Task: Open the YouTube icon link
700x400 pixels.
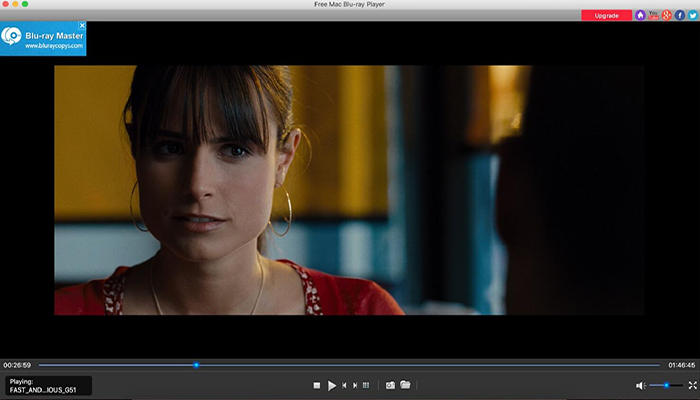Action: [654, 15]
